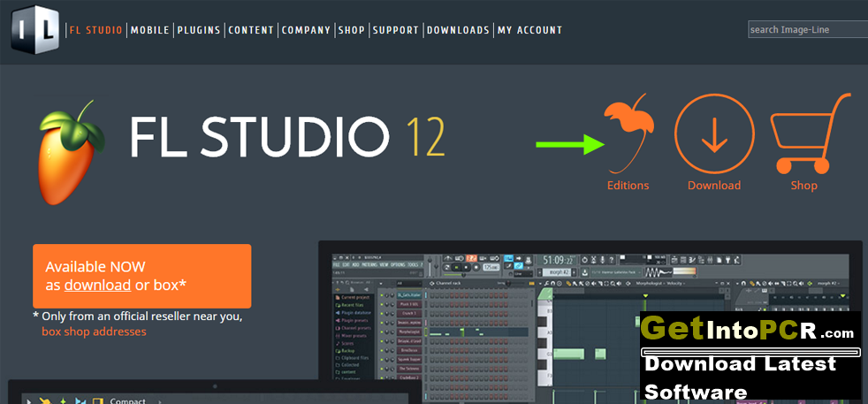The height and width of the screenshot is (404, 868).
Task: Click the 51:09:22 time display
Action: (558, 260)
